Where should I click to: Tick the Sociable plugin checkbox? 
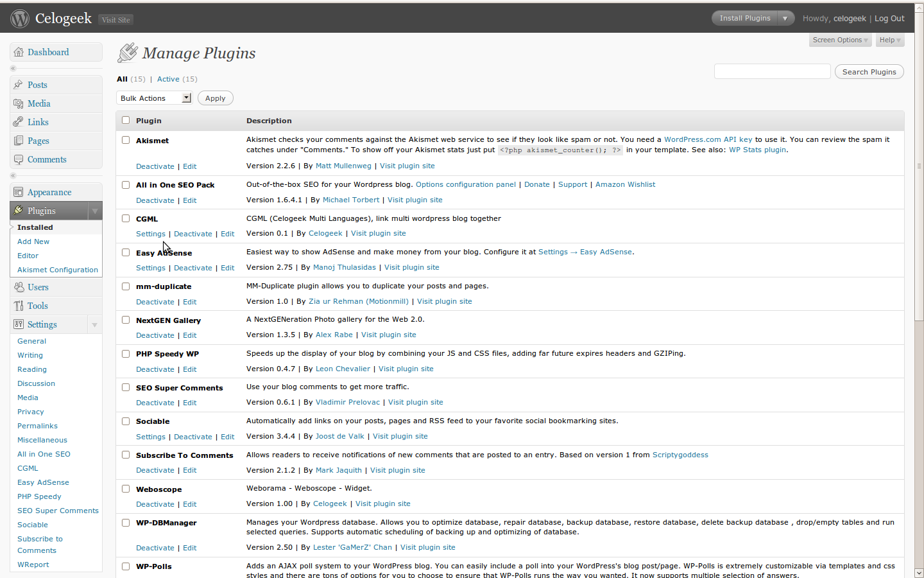126,421
